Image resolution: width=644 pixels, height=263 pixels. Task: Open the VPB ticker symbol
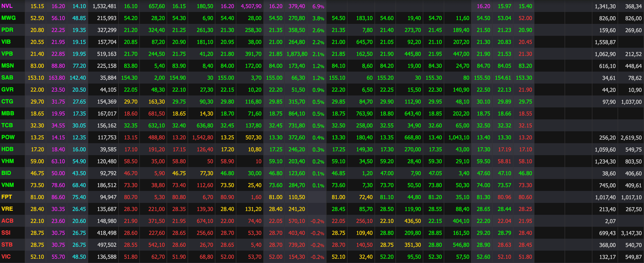7,54
